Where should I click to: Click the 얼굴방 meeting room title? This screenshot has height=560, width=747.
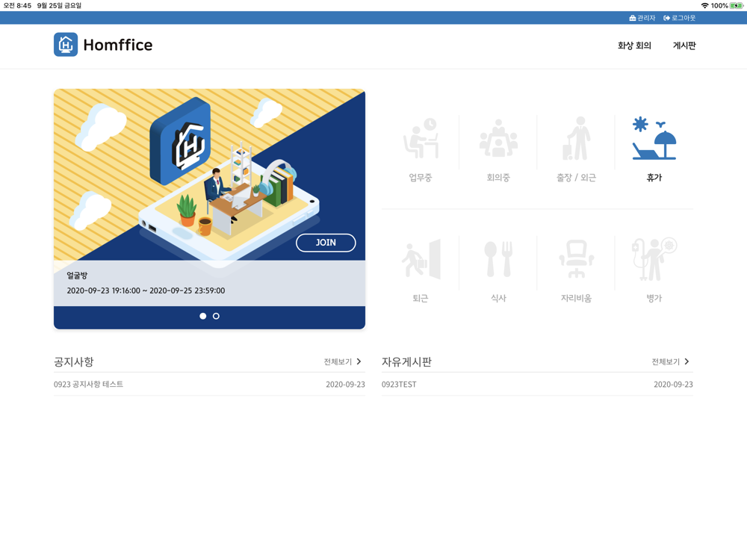point(77,276)
